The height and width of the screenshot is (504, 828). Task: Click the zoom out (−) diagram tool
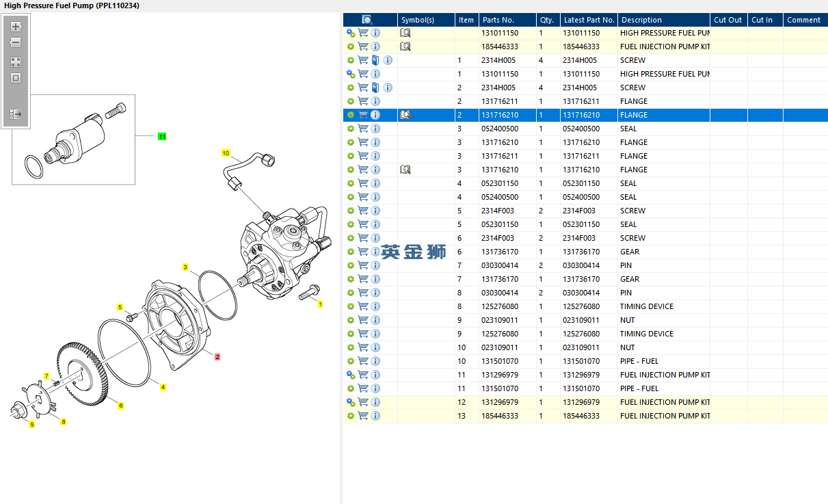click(x=16, y=42)
